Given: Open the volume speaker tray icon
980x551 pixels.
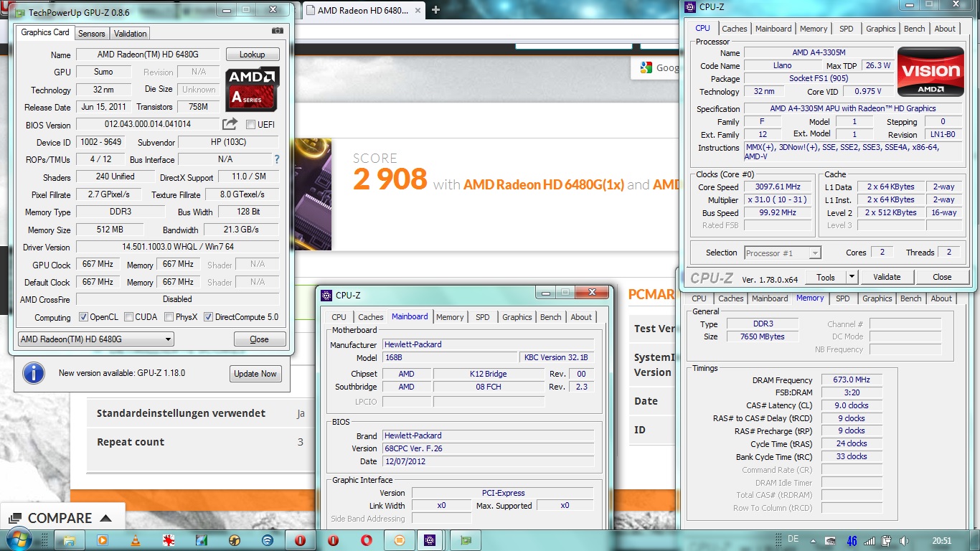Looking at the screenshot, I should 904,540.
